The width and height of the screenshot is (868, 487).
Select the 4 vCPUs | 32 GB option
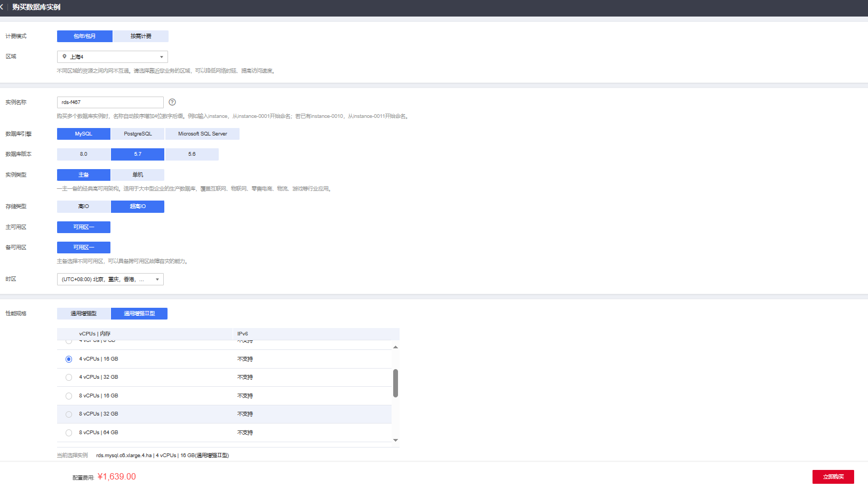click(x=69, y=378)
